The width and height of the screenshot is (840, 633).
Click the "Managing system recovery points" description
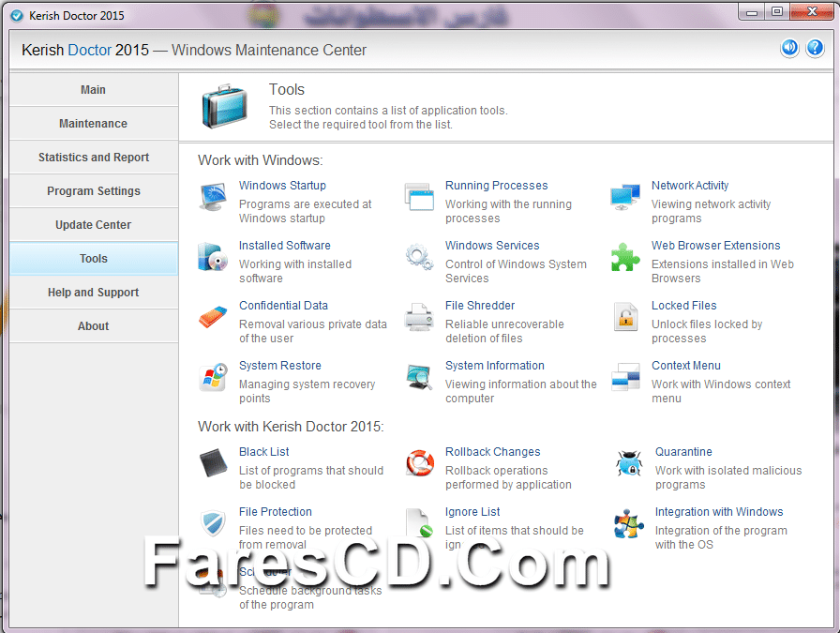(x=307, y=391)
